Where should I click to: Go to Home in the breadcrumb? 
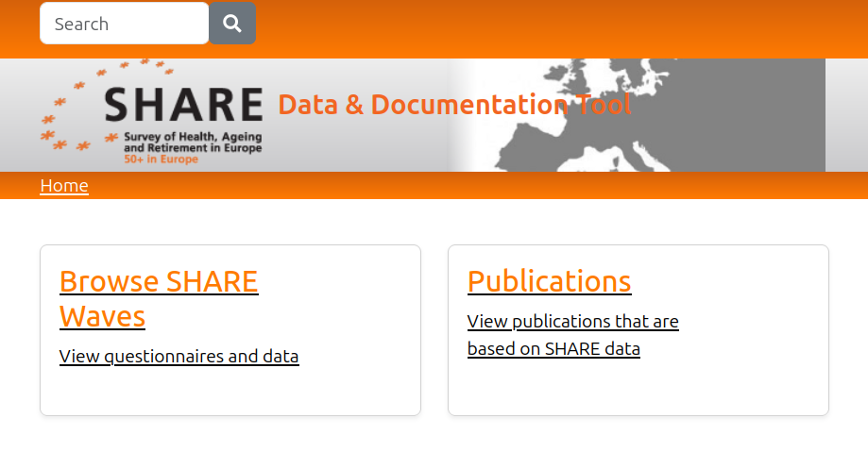click(64, 186)
